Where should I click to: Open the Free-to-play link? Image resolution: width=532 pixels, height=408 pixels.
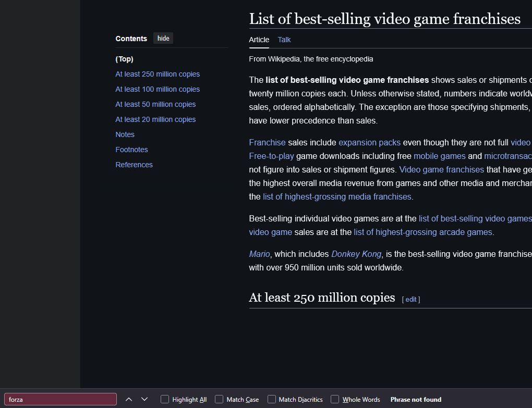[x=271, y=156]
